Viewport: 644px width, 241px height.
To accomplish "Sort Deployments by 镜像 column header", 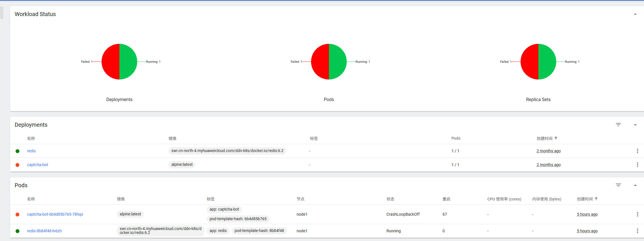I will [172, 139].
